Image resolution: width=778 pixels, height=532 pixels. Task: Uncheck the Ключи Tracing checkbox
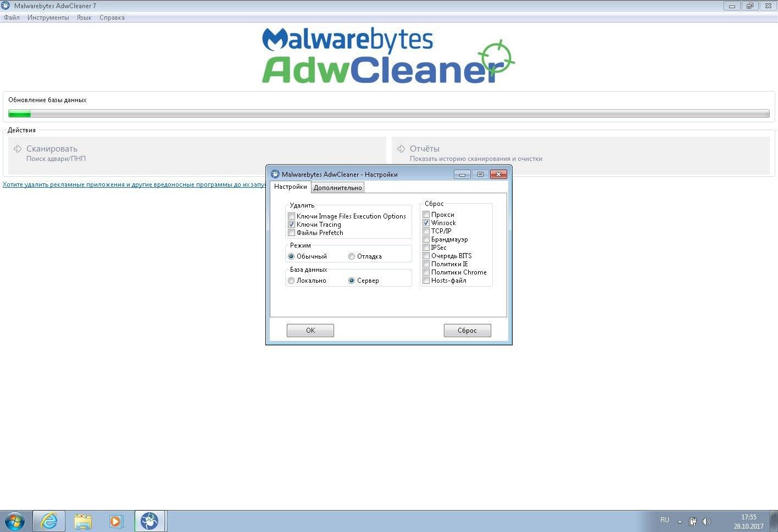click(x=292, y=225)
